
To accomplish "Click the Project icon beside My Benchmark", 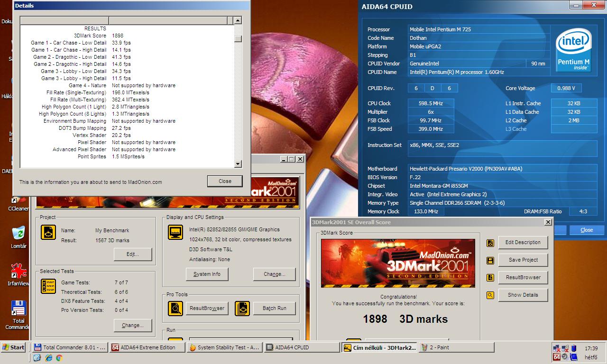I will click(x=48, y=232).
